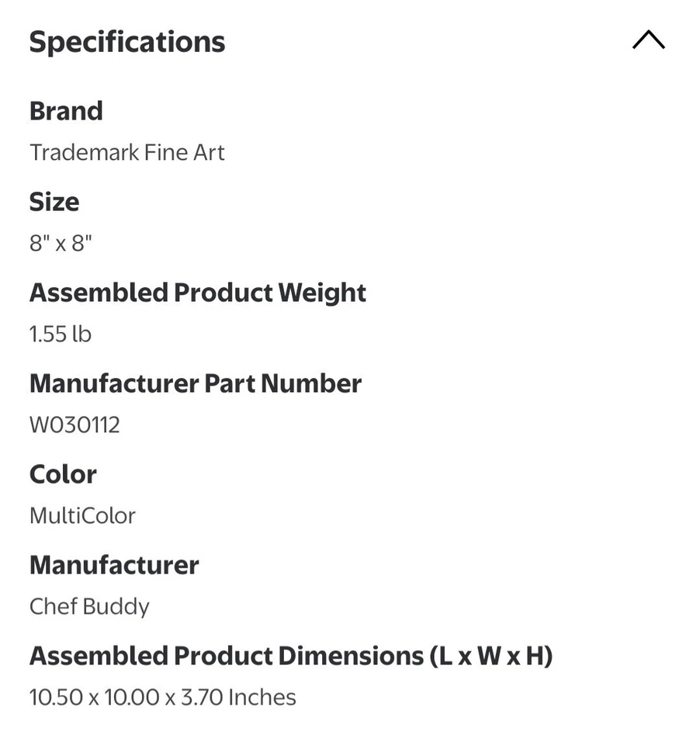Click the Size label
The height and width of the screenshot is (745, 700).
54,202
